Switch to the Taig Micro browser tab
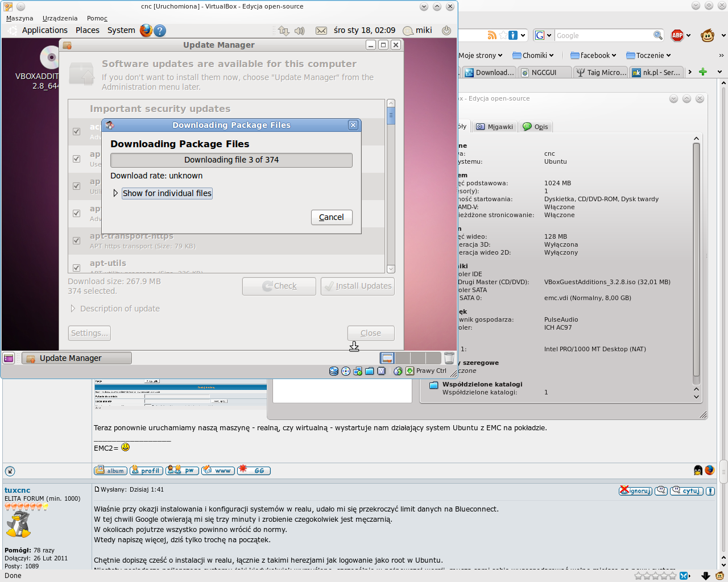Image resolution: width=728 pixels, height=582 pixels. pyautogui.click(x=601, y=72)
